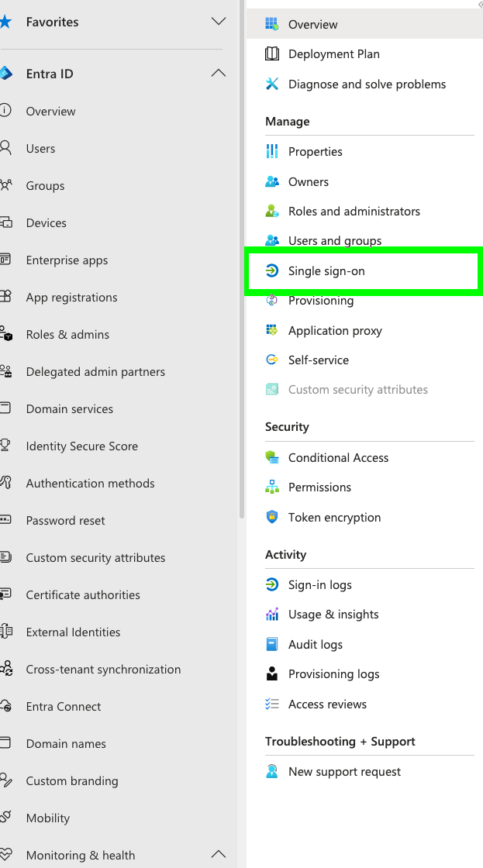Click the Authentication methods sidebar icon
This screenshot has height=868, width=483.
(x=5, y=483)
